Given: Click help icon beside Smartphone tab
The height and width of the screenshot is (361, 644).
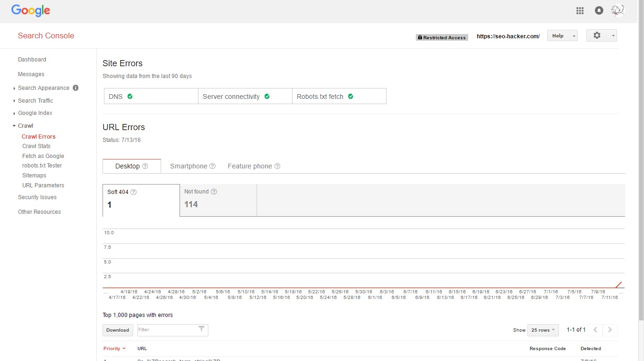Looking at the screenshot, I should (x=213, y=166).
